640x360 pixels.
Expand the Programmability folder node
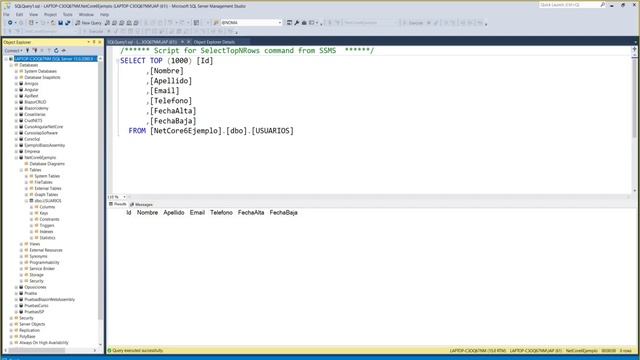click(x=21, y=262)
